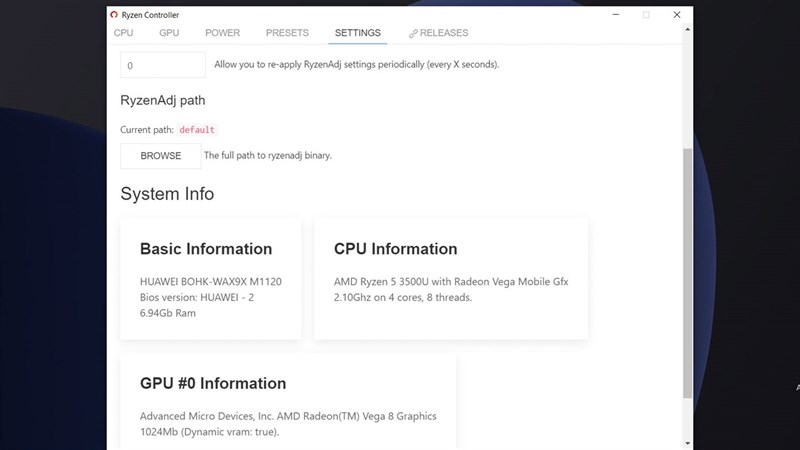Screen dimensions: 800x450
Task: Focus the re-apply interval input field
Action: 163,65
